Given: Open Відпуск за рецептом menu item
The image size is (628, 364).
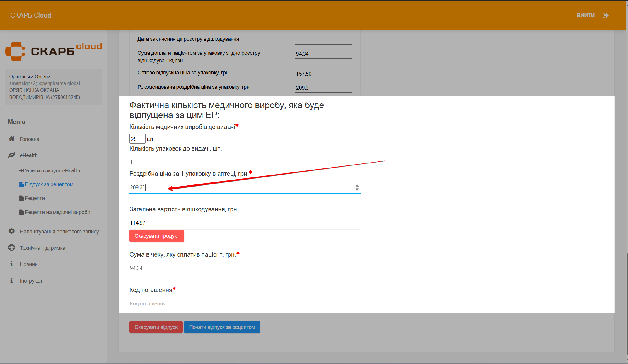Looking at the screenshot, I should [x=49, y=184].
